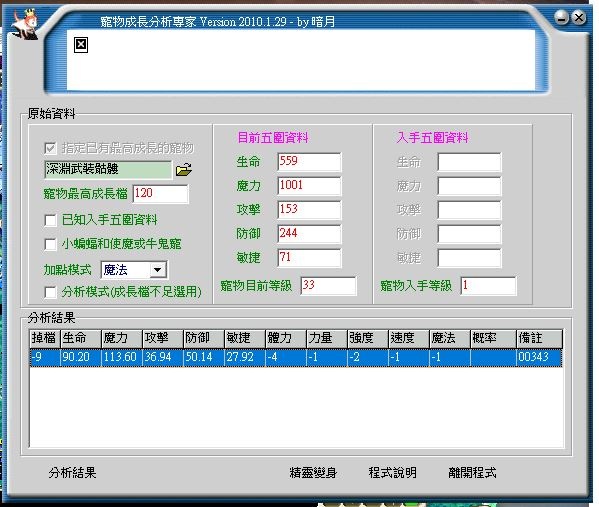This screenshot has width=599, height=507.
Task: Close the program with the X button
Action: (x=579, y=17)
